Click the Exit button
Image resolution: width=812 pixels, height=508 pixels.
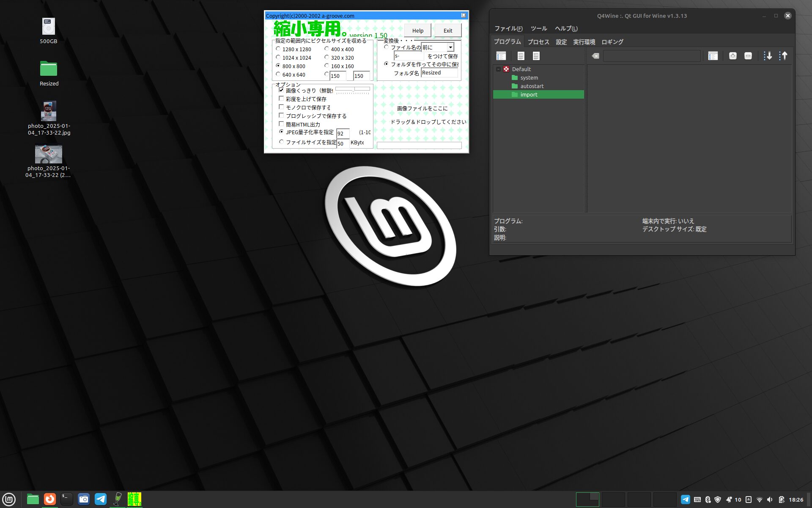[x=447, y=30]
